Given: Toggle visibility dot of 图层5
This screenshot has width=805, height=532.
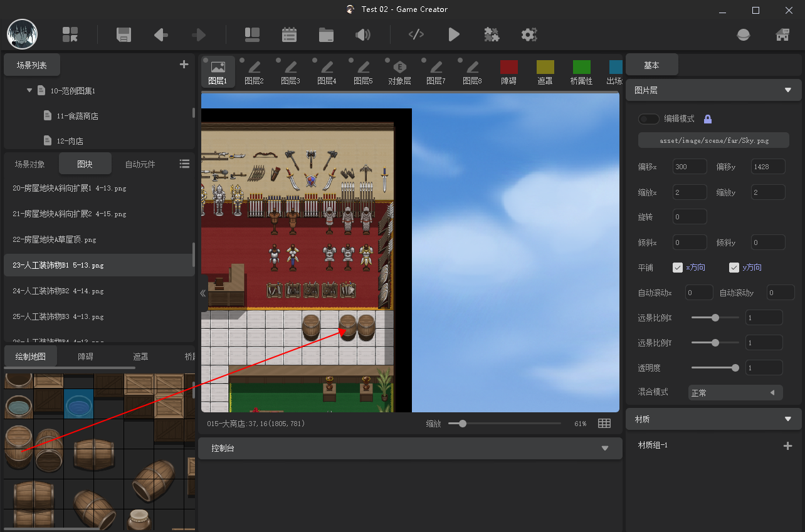Looking at the screenshot, I should click(351, 61).
